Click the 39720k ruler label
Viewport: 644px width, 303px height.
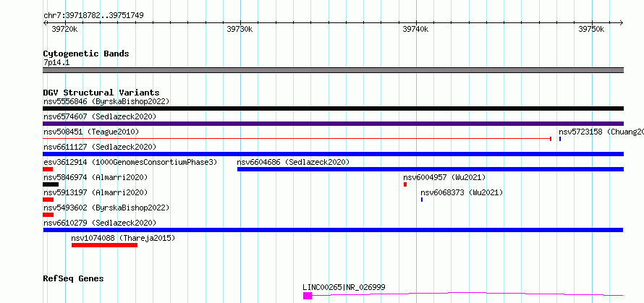[64, 29]
